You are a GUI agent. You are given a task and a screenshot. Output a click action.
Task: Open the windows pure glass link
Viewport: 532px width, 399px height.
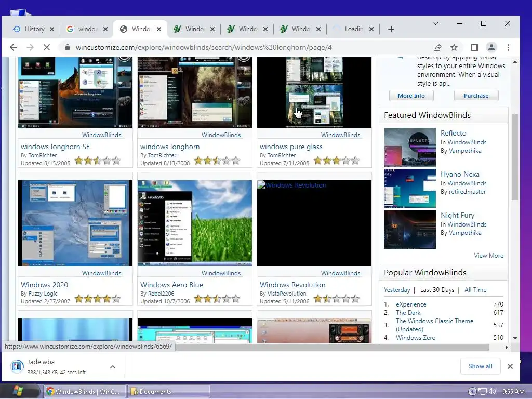(291, 147)
